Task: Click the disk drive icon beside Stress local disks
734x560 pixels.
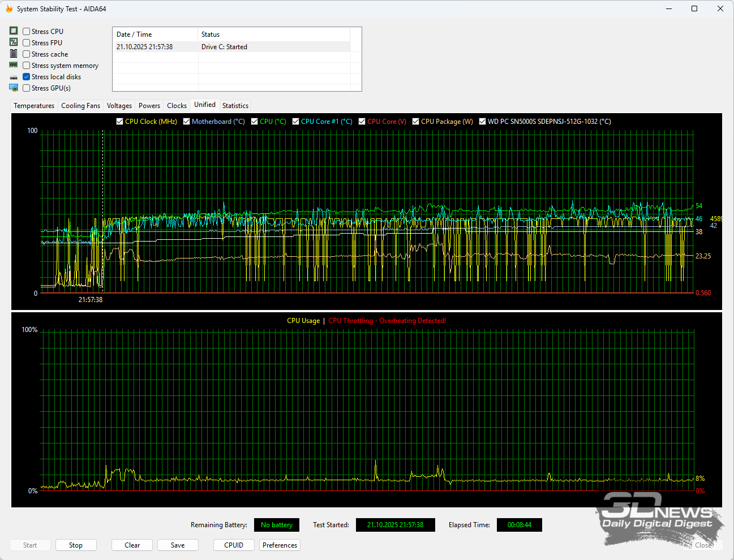Action: pos(14,77)
